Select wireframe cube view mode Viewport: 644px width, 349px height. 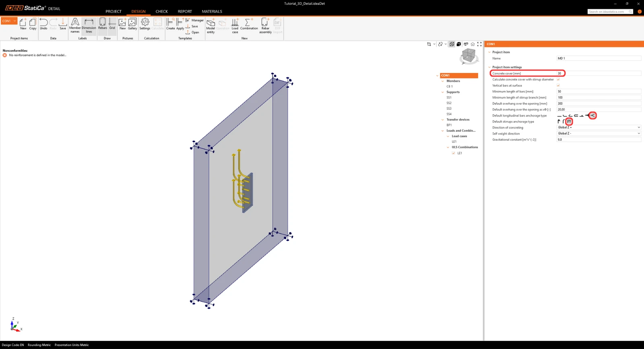coord(452,44)
